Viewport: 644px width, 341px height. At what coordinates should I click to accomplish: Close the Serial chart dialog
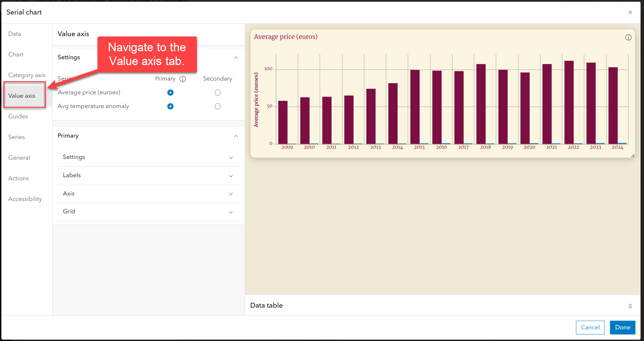631,12
